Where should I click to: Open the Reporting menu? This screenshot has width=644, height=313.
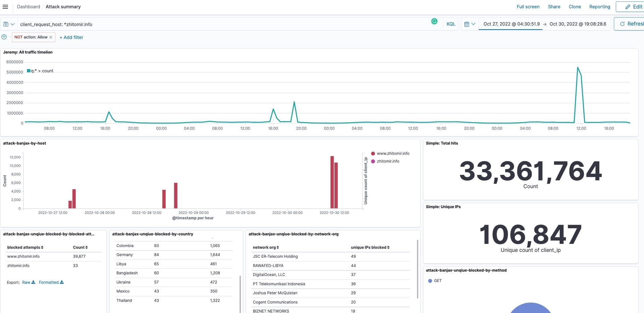point(599,7)
